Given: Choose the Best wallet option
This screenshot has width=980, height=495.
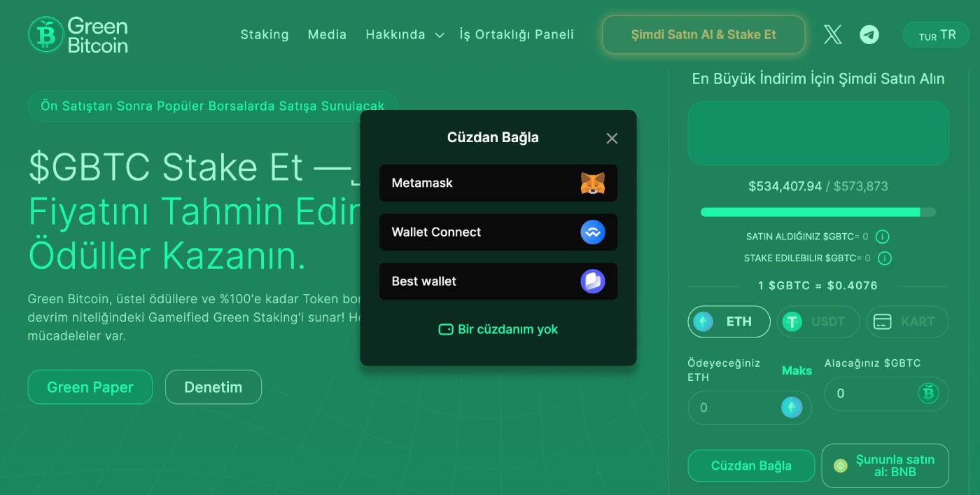Looking at the screenshot, I should [x=498, y=281].
